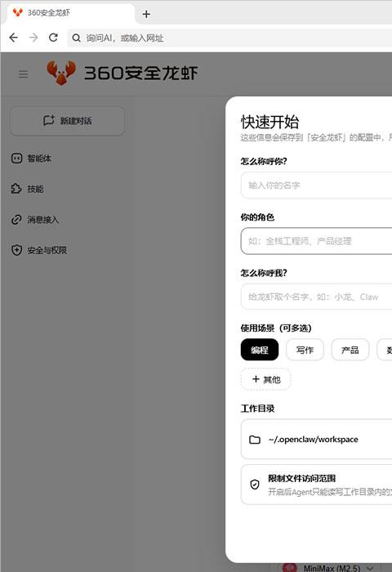Focus the 给龙虾取个名字 input field
The image size is (392, 572).
(x=316, y=297)
